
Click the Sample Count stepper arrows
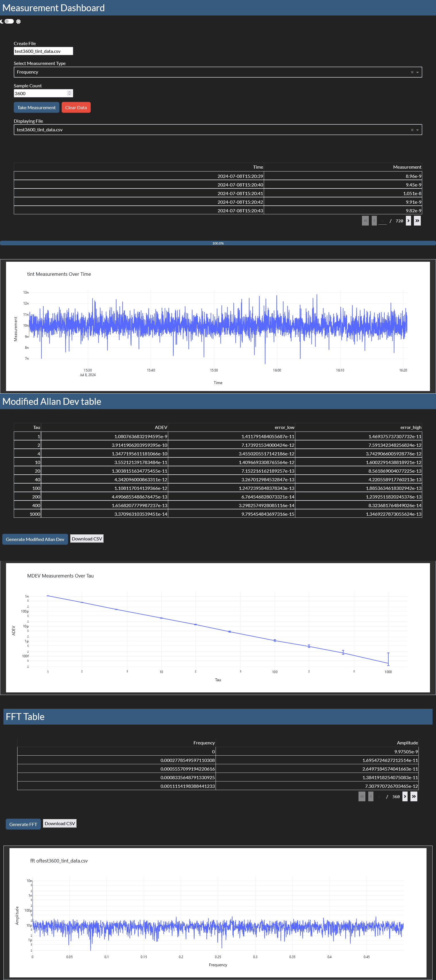pyautogui.click(x=69, y=93)
